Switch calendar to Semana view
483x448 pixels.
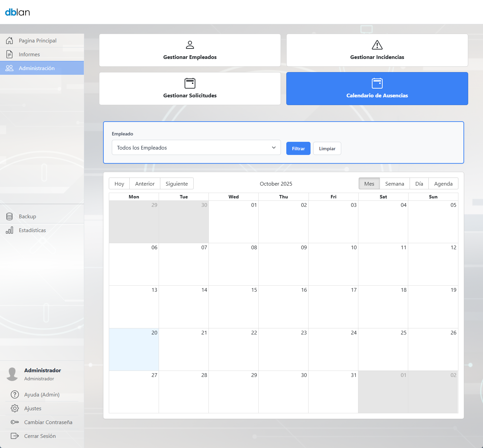point(394,184)
